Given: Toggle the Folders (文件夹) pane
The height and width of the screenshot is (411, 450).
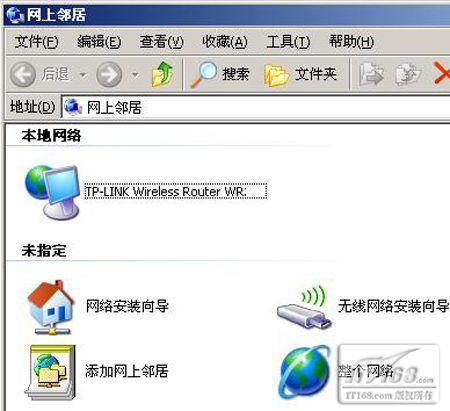Looking at the screenshot, I should pyautogui.click(x=300, y=74).
